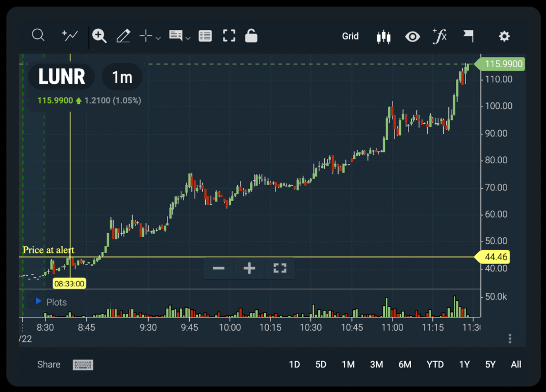Click the chart zoom-out minus control
This screenshot has width=546, height=392.
pyautogui.click(x=218, y=268)
